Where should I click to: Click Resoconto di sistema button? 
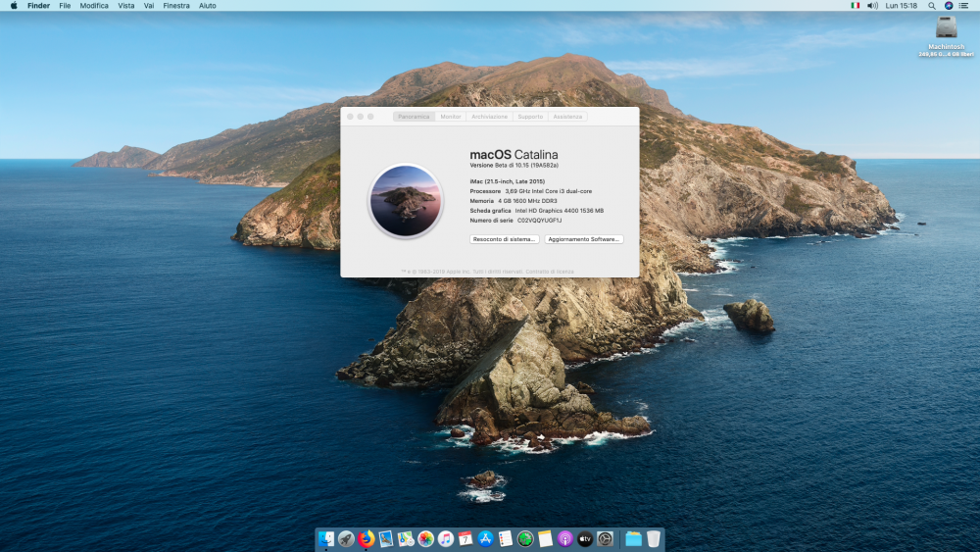tap(505, 239)
